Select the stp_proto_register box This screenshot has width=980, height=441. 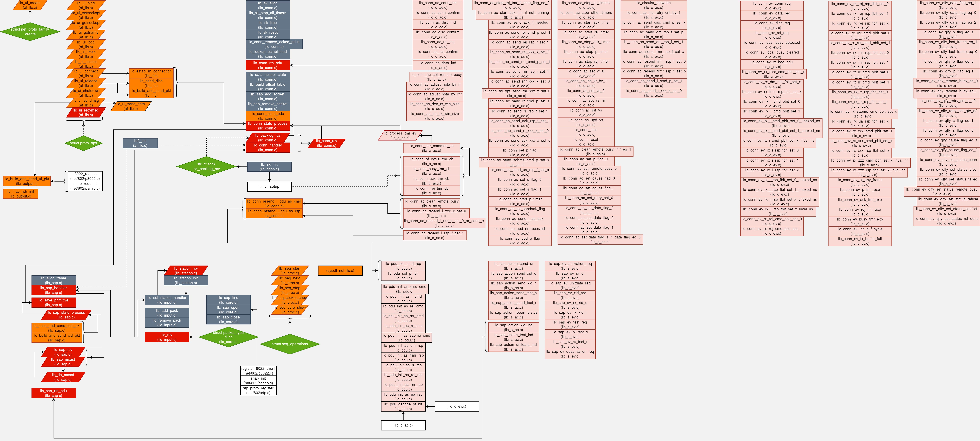tap(258, 390)
